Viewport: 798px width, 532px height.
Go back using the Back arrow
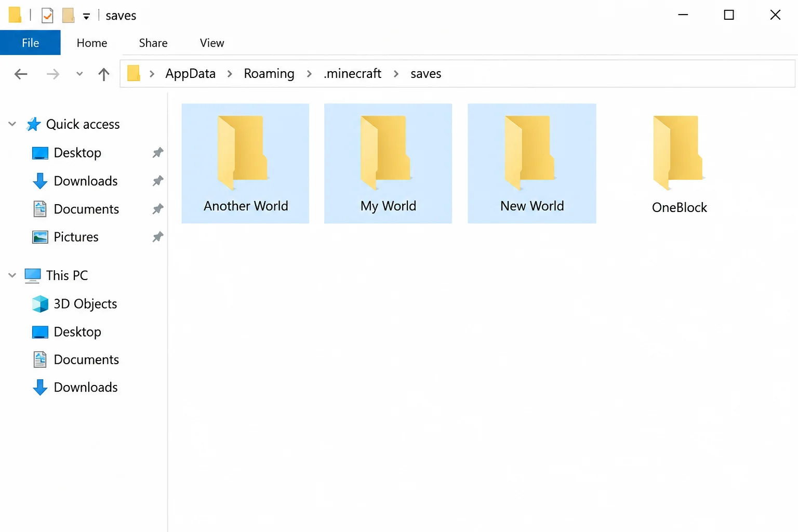click(x=21, y=74)
